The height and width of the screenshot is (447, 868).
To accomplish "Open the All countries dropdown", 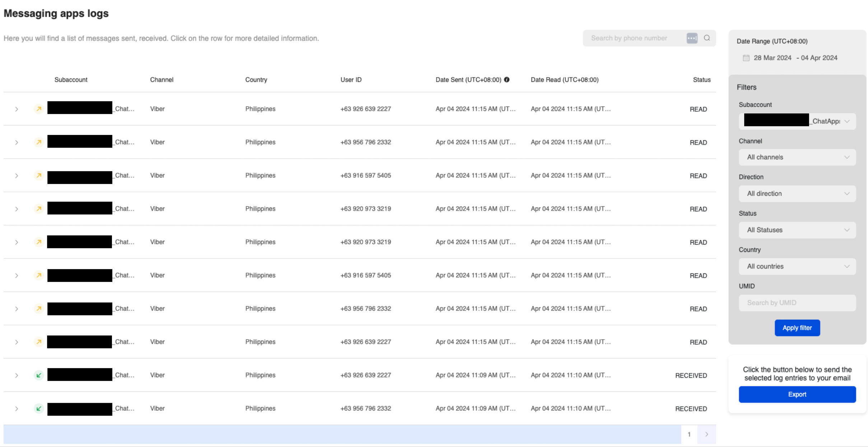I will pos(797,267).
